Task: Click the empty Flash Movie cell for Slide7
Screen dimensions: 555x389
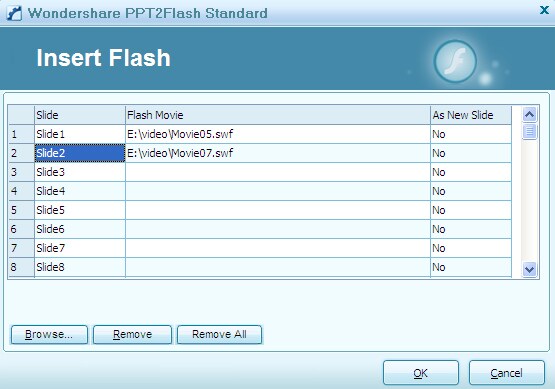Action: [278, 248]
